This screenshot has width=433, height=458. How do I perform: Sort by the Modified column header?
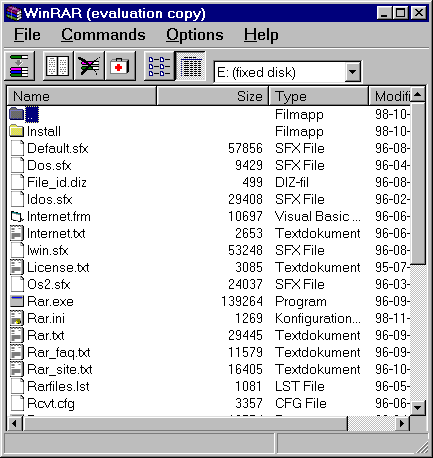click(390, 96)
